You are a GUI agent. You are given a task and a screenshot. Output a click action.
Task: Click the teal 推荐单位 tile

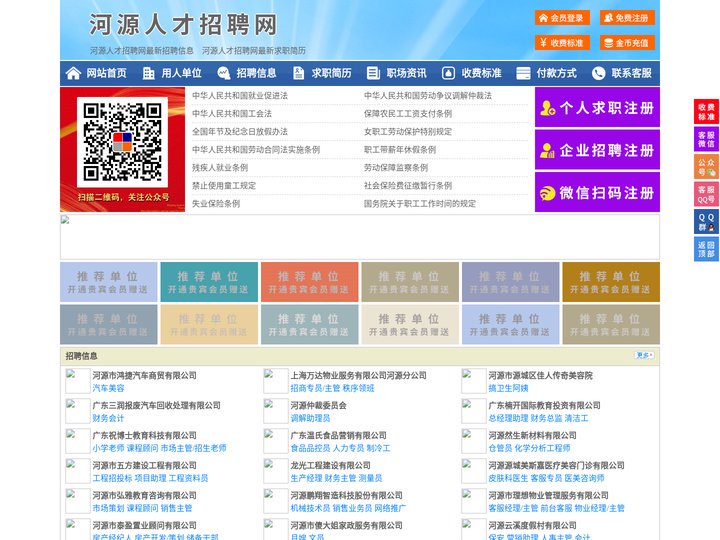(209, 282)
